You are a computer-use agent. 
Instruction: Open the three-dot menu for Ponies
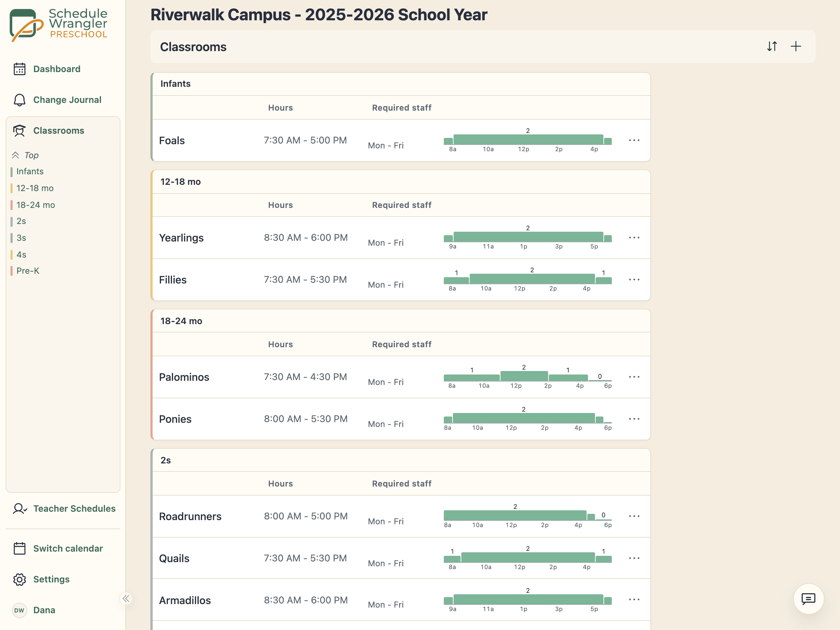[x=634, y=419]
